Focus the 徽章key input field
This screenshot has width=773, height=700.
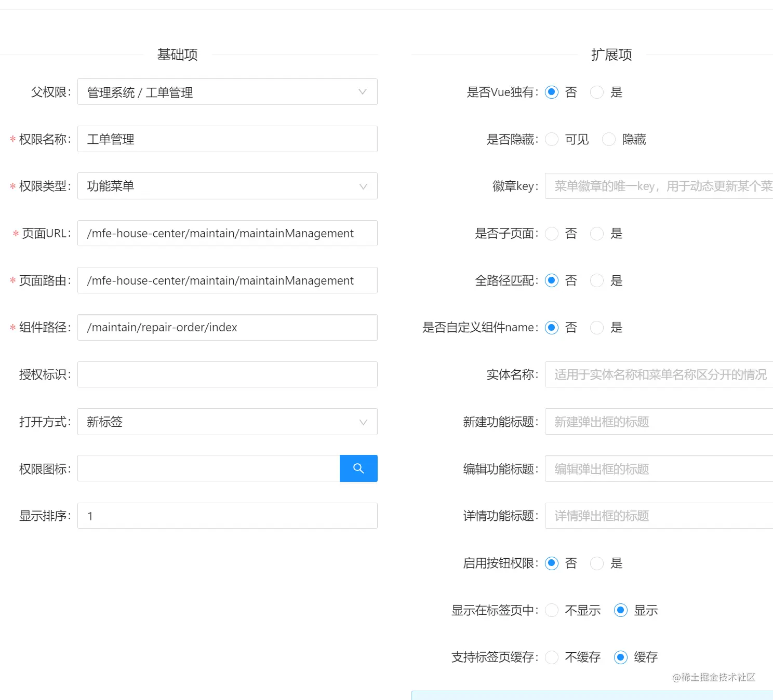tap(659, 186)
